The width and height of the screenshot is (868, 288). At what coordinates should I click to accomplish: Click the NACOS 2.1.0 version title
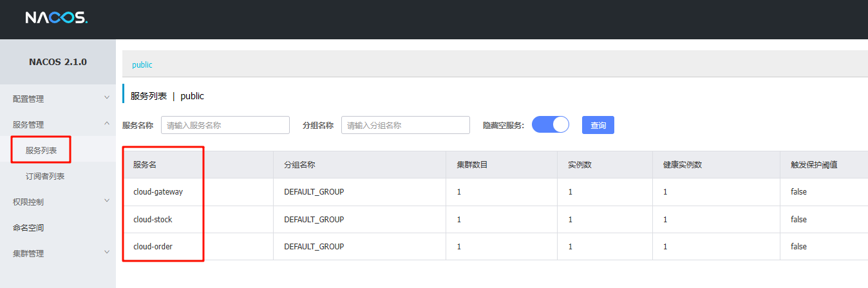point(58,62)
